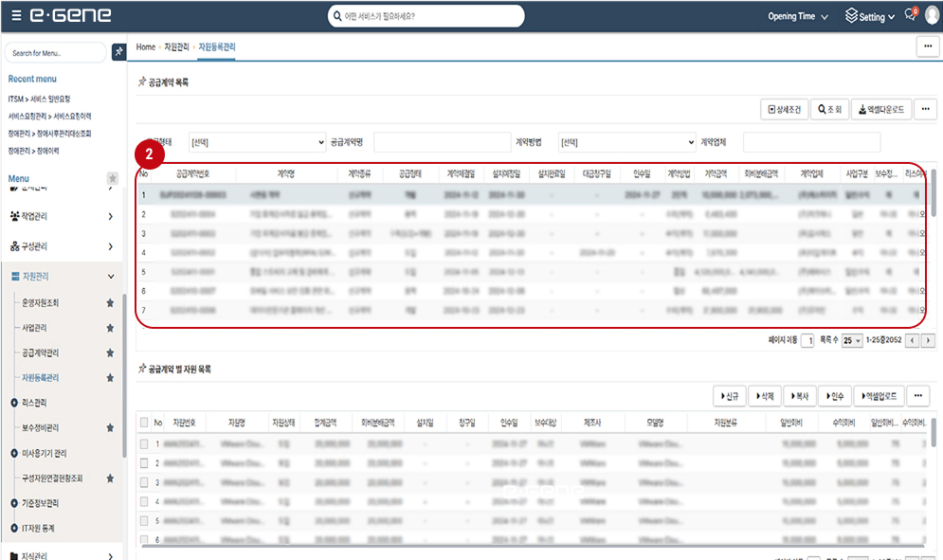
Task: Click the pin icon next to menu search
Action: (x=118, y=52)
